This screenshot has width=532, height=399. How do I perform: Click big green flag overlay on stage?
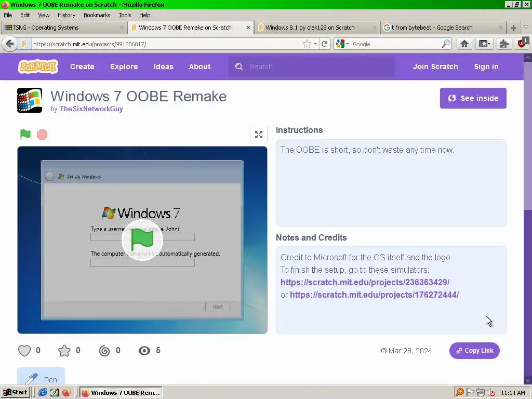coord(142,240)
